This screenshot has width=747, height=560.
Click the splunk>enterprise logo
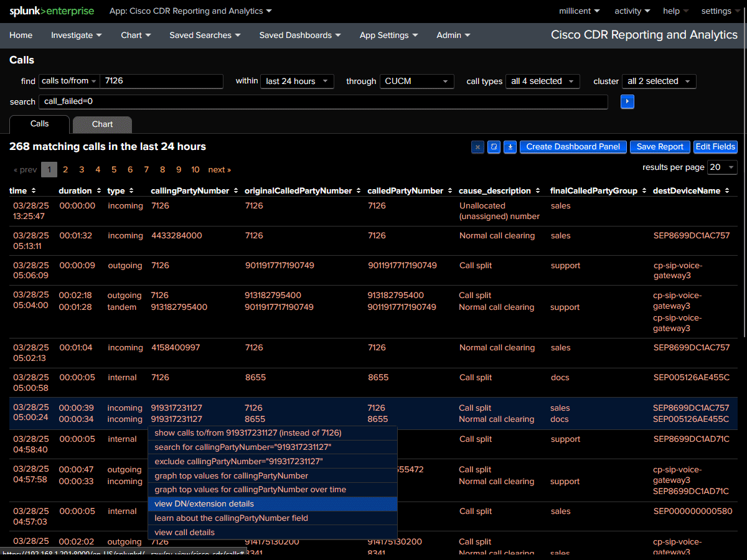pyautogui.click(x=52, y=11)
